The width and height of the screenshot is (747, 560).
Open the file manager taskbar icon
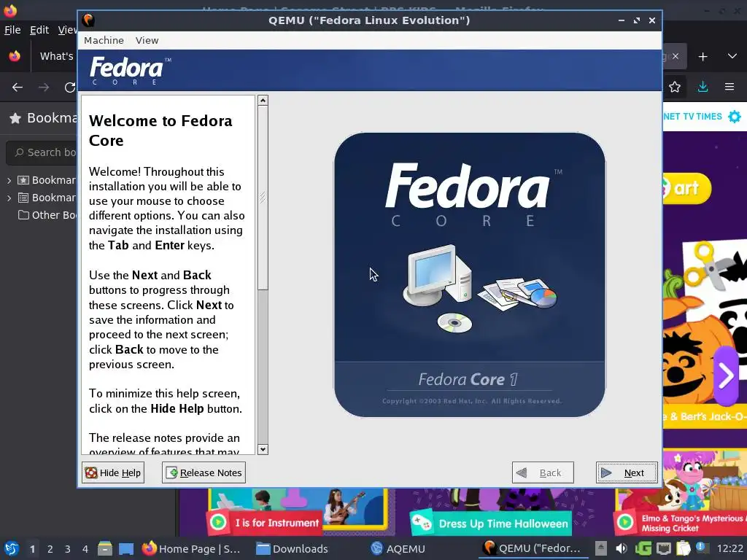click(105, 548)
